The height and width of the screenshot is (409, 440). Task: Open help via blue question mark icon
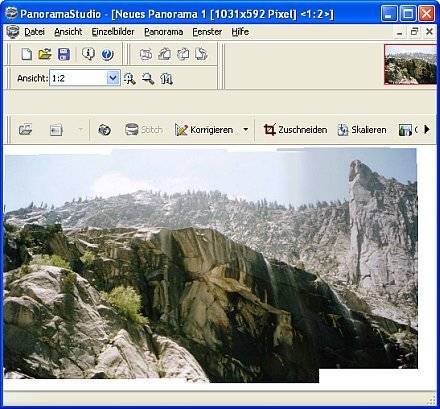107,54
